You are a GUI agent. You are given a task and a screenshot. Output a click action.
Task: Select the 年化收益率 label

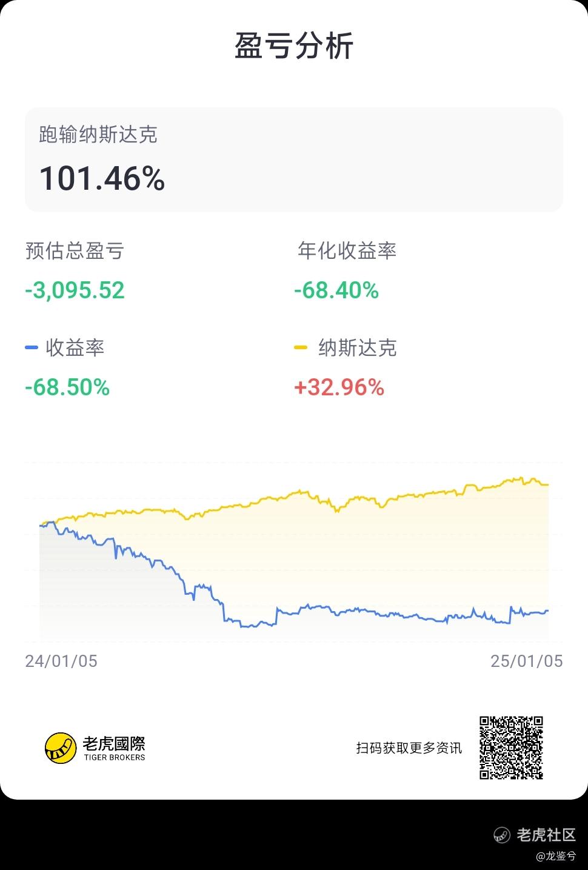[347, 250]
